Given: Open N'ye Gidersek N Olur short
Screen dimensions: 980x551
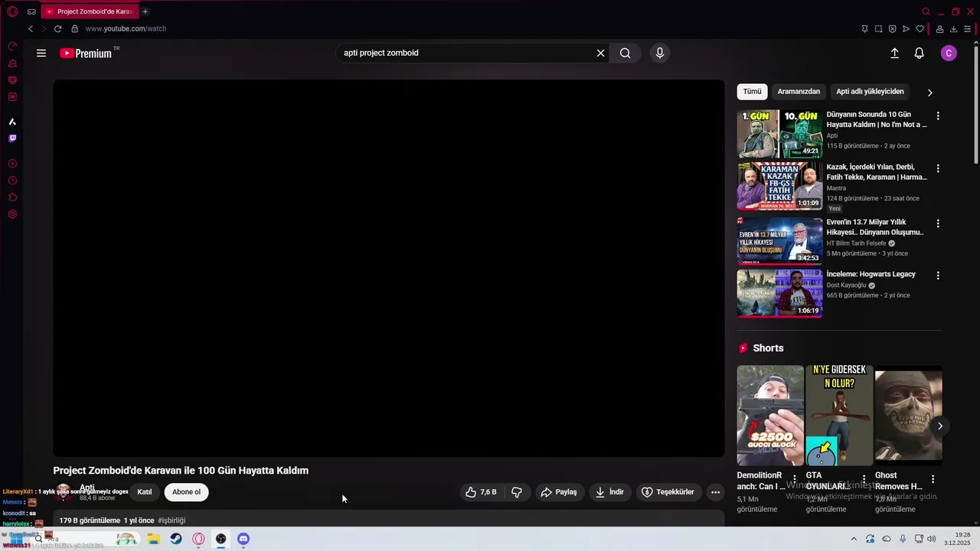Looking at the screenshot, I should point(839,416).
